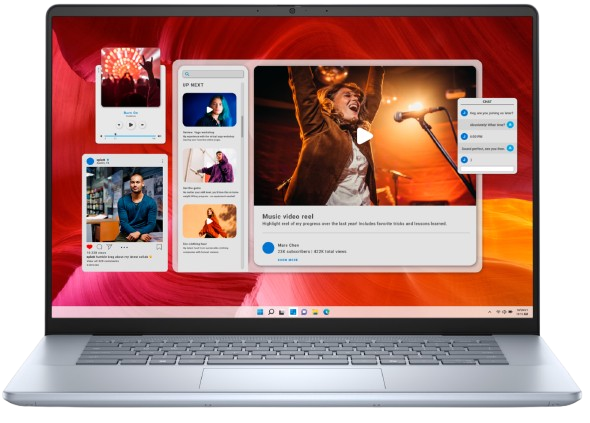Skip to the next track in music player

(142, 125)
